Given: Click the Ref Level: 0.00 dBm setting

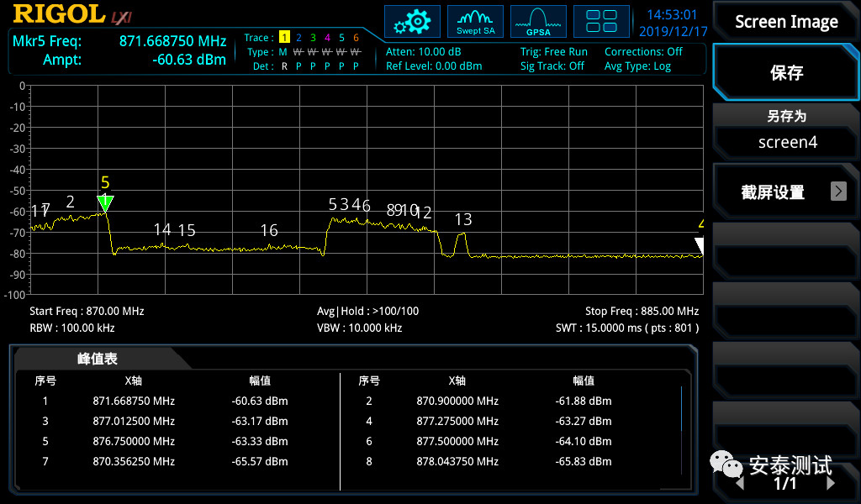Looking at the screenshot, I should coord(434,66).
